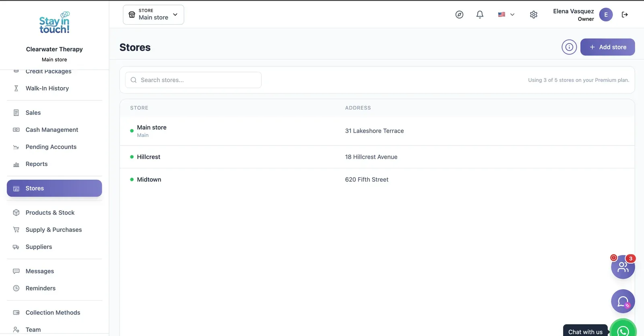Open Walk-In History in sidebar

54,88
